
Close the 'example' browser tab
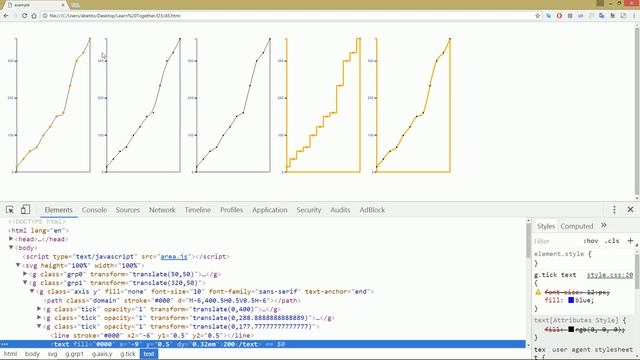(63, 5)
